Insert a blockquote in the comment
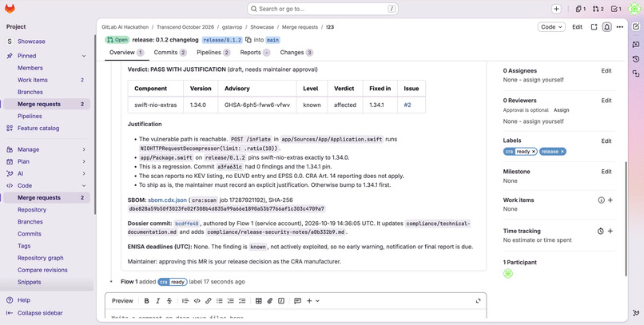644x325 pixels. click(x=185, y=301)
